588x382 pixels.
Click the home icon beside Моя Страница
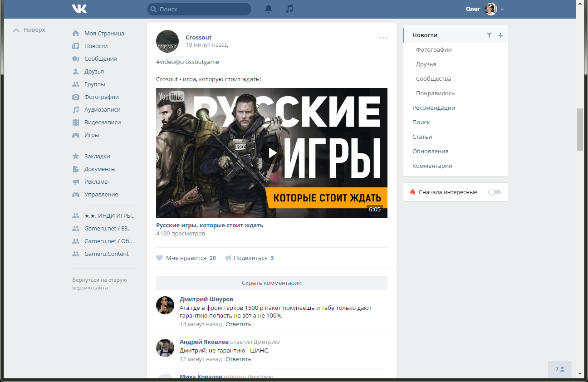tap(76, 33)
